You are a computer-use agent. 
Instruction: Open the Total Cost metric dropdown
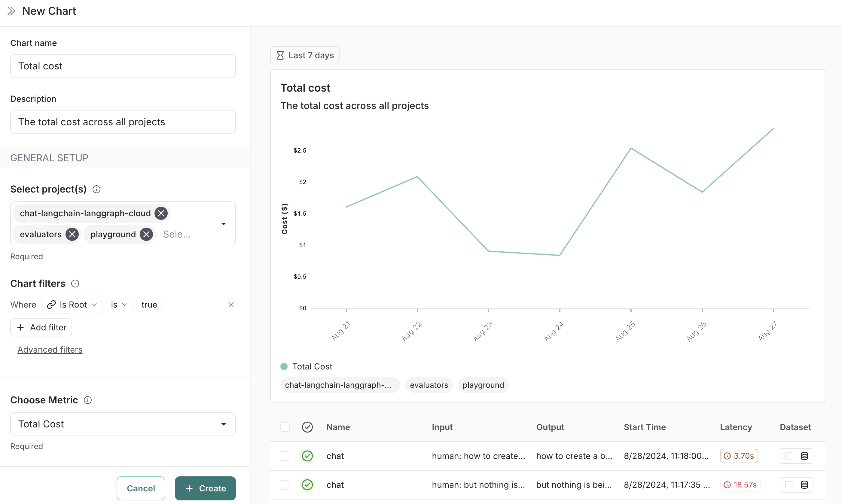[x=123, y=424]
